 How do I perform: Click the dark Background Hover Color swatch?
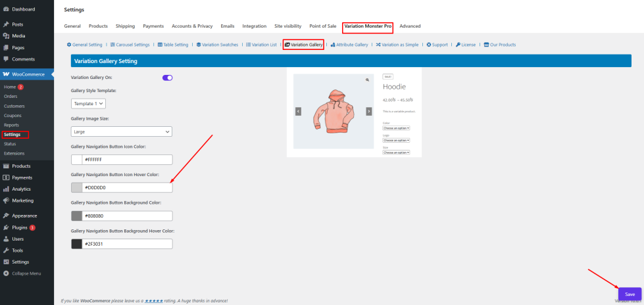tap(77, 244)
